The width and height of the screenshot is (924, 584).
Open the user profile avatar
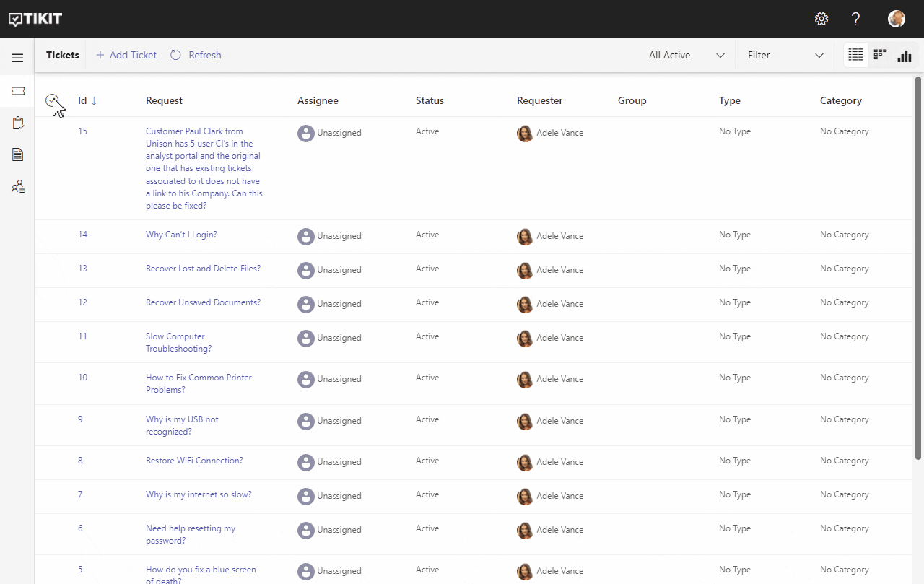point(897,19)
